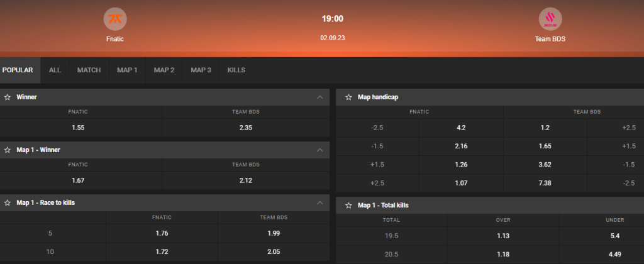Star the Map 1 - Winner market
Image resolution: width=644 pixels, height=264 pixels.
(8, 150)
